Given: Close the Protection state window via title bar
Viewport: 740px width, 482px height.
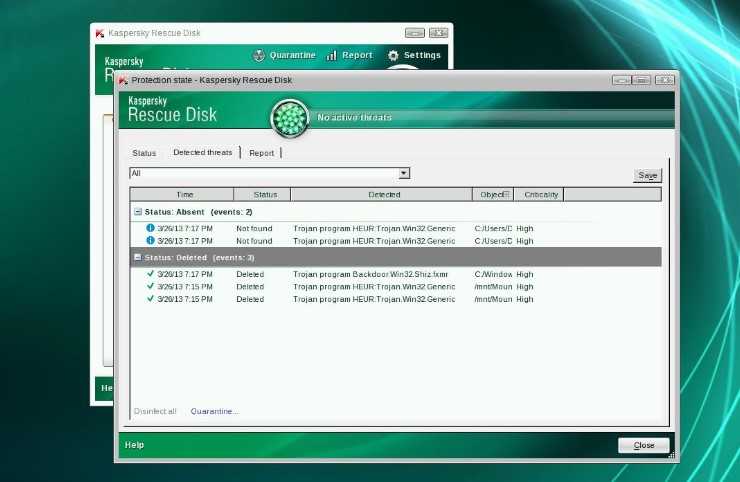Looking at the screenshot, I should coord(664,80).
